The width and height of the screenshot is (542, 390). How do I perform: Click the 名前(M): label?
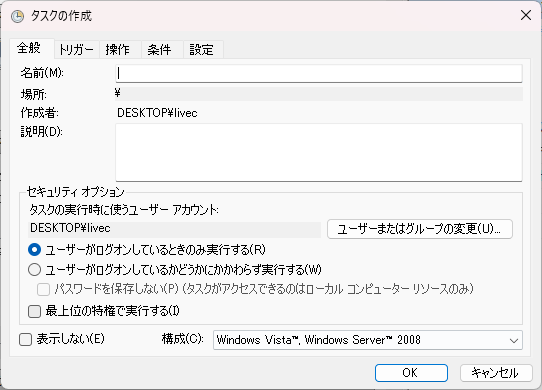click(42, 73)
